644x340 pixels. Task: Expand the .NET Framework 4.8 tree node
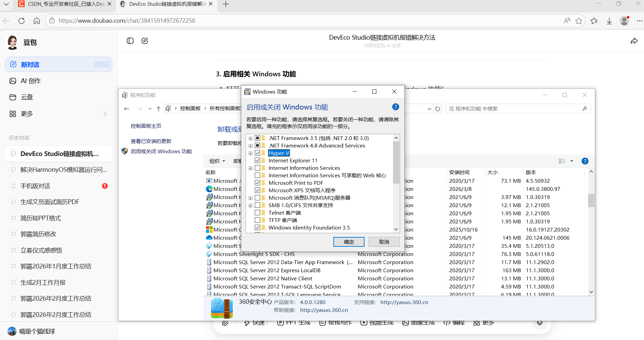pos(250,146)
